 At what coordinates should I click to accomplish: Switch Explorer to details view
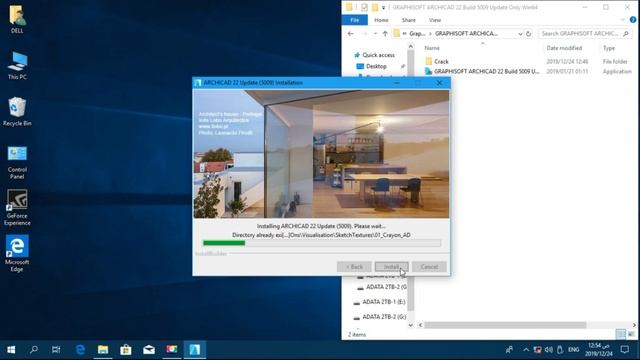point(621,334)
